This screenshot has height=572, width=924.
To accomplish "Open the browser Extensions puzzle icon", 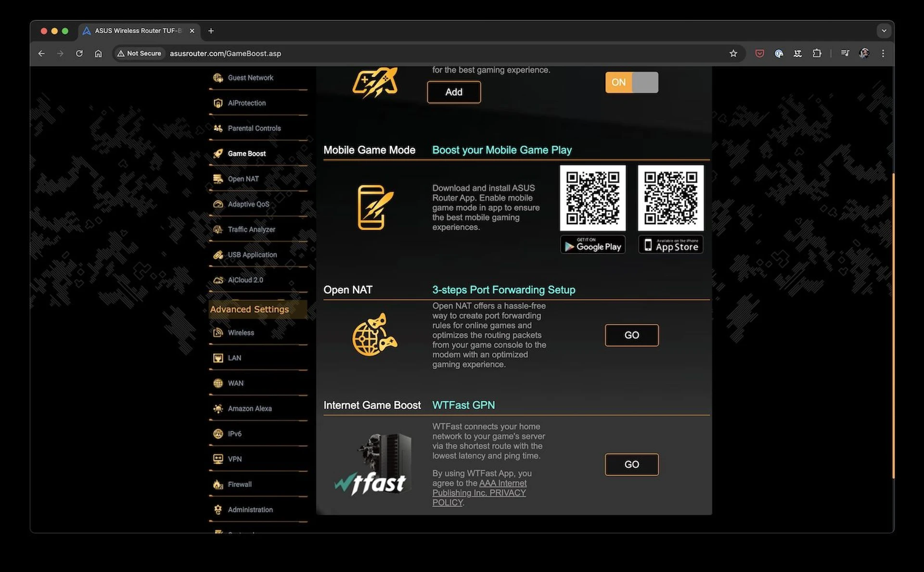I will tap(817, 53).
